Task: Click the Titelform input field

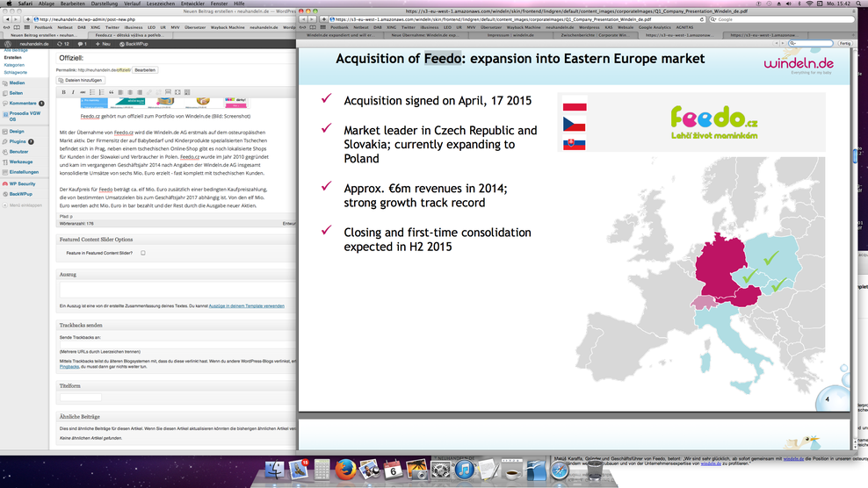Action: point(81,398)
